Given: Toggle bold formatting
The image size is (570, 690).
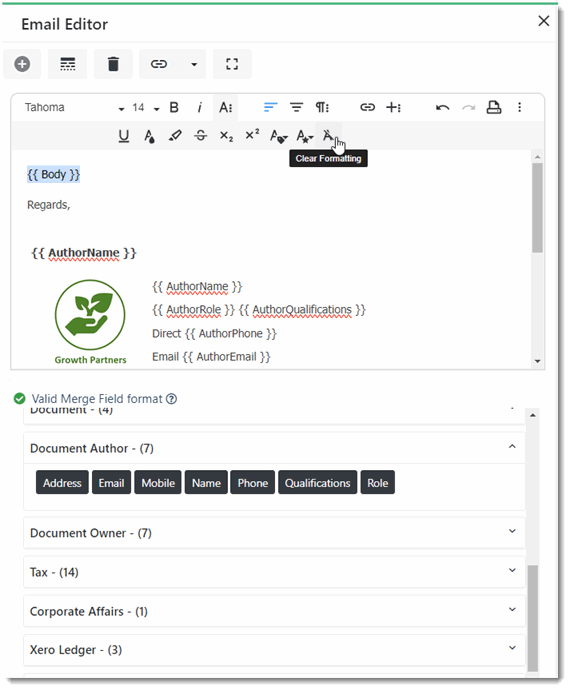Looking at the screenshot, I should tap(174, 108).
